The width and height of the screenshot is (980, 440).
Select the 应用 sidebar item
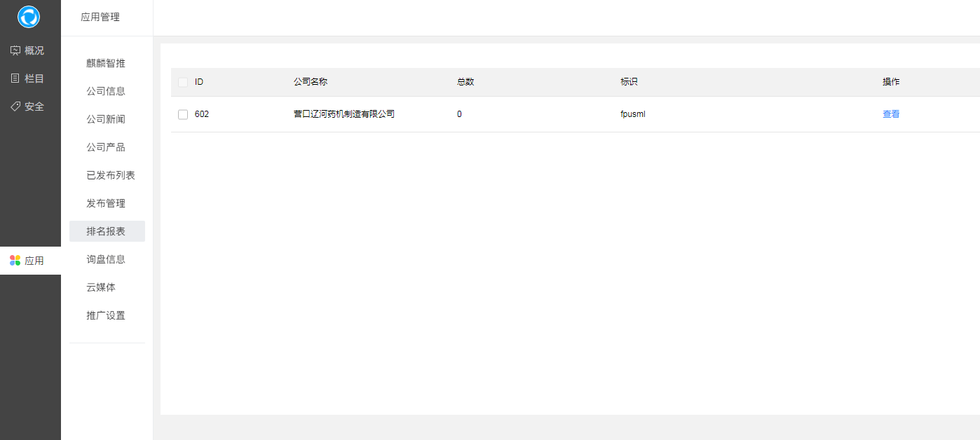pos(30,261)
